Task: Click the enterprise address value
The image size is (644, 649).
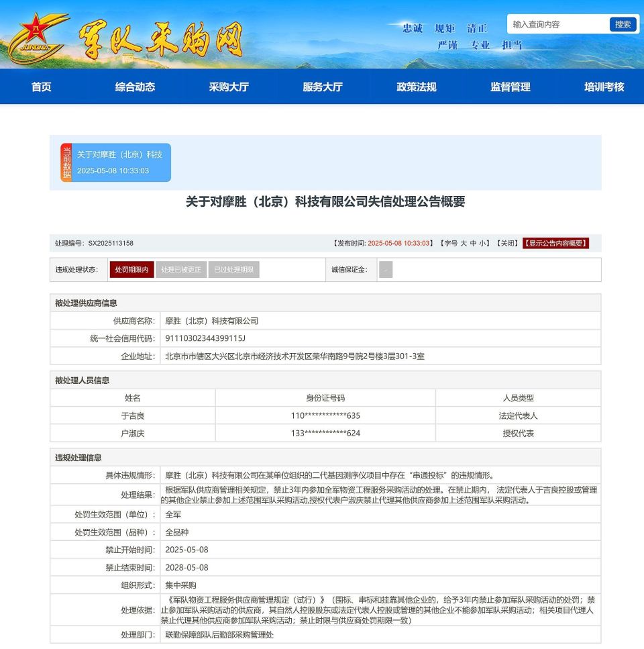Action: [295, 356]
